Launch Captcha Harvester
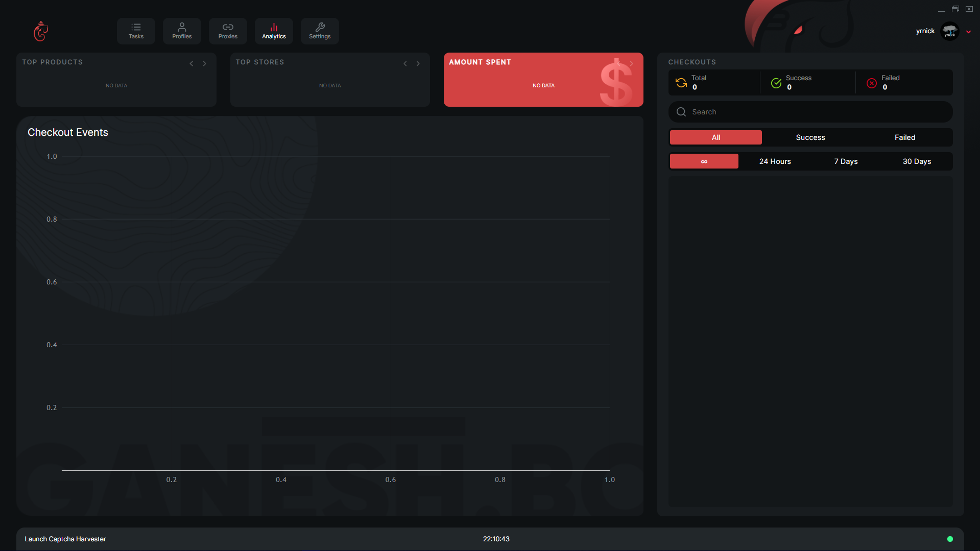This screenshot has width=980, height=551. (x=65, y=539)
